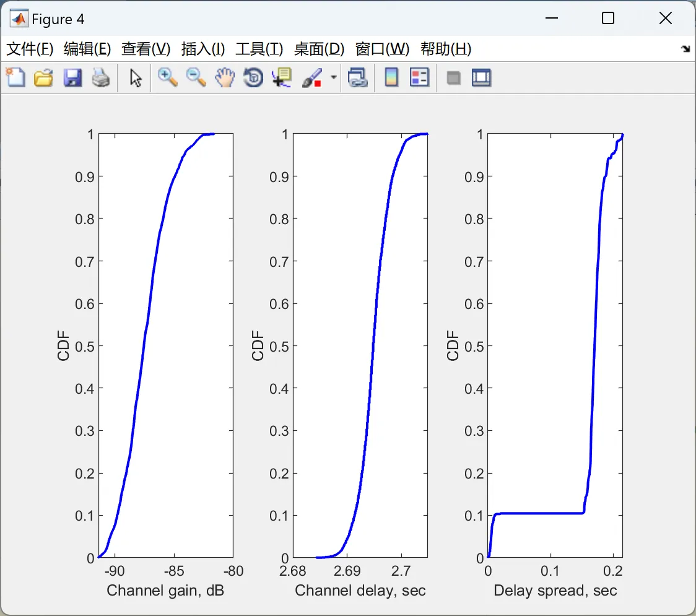The height and width of the screenshot is (616, 696).
Task: Open the 插入(I) menu
Action: click(203, 49)
